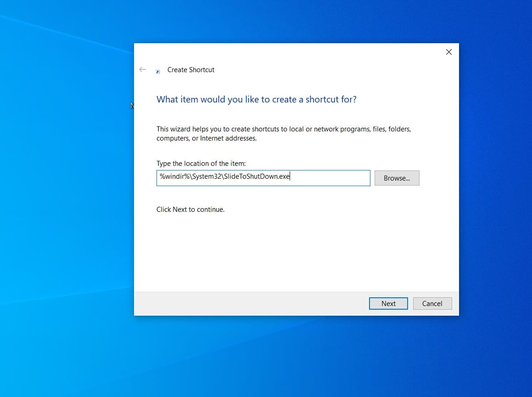This screenshot has width=532, height=397.
Task: Click 'What item would you like' heading
Action: tap(257, 99)
